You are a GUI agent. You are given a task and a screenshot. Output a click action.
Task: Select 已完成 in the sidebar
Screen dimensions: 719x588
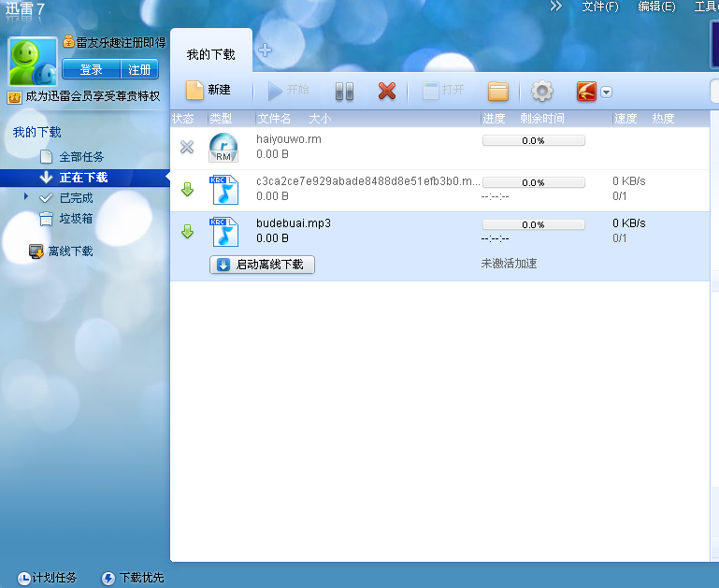pos(67,198)
